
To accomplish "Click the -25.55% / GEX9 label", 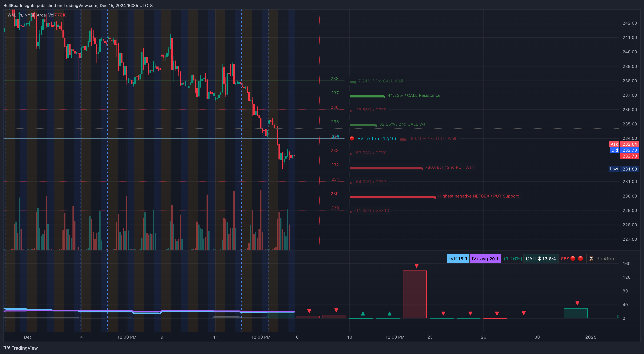I will (x=370, y=110).
